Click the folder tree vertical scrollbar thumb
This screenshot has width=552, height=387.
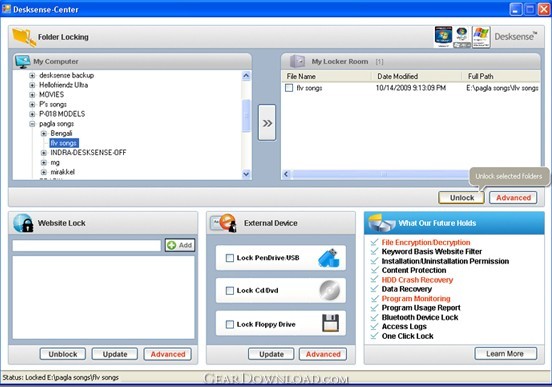pos(246,116)
